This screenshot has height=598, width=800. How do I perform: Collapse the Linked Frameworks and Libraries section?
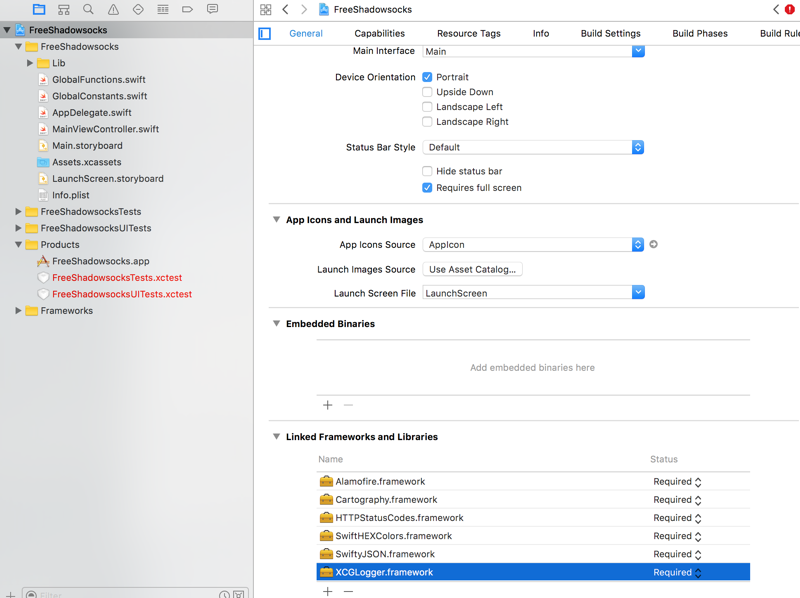point(276,436)
